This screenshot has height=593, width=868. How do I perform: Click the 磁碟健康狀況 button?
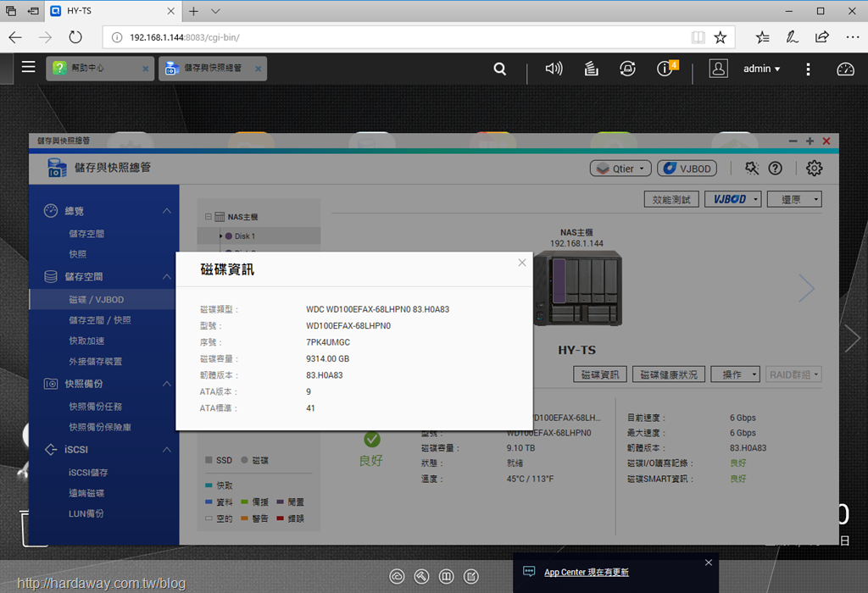point(669,374)
